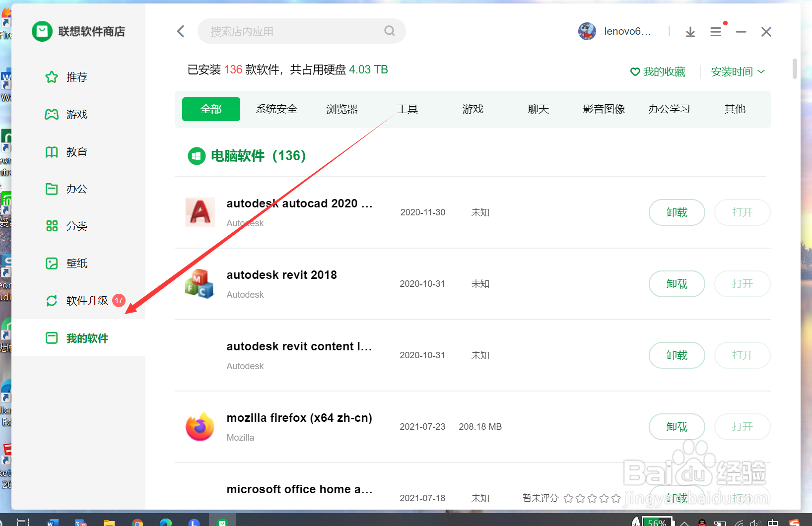Open the hamburger menu icon
This screenshot has width=812, height=526.
coord(716,32)
